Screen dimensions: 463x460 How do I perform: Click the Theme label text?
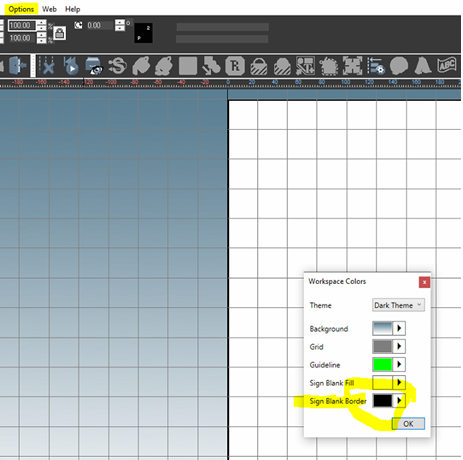coord(320,305)
